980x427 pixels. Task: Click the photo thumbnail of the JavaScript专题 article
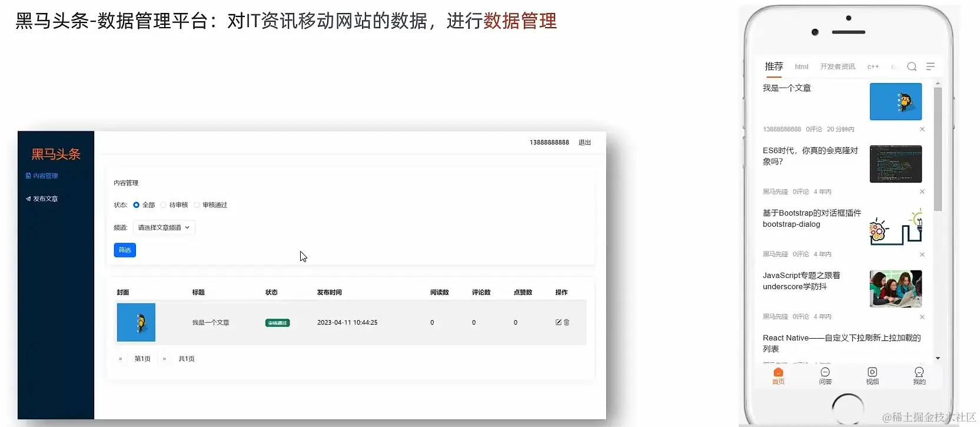coord(896,289)
